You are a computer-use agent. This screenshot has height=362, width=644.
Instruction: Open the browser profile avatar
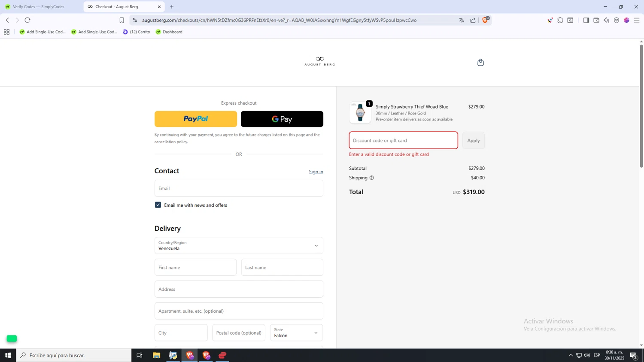pyautogui.click(x=626, y=20)
